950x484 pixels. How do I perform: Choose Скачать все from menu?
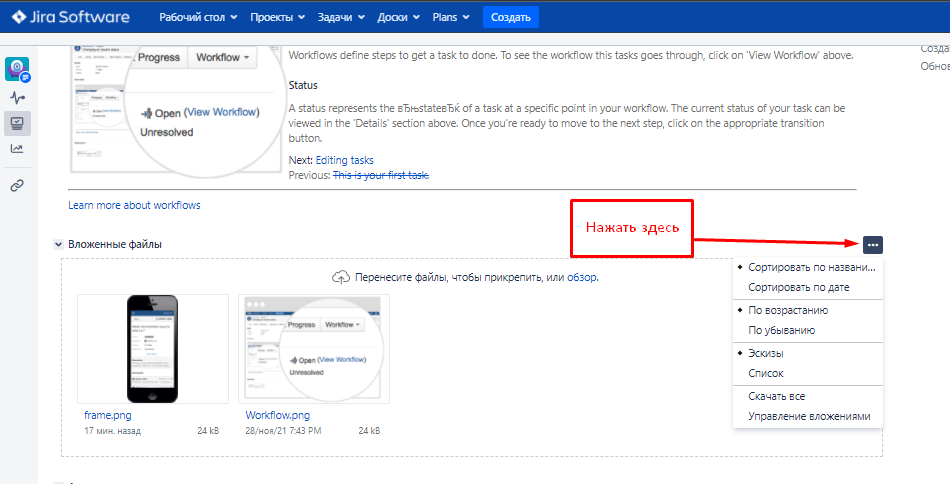coord(808,396)
